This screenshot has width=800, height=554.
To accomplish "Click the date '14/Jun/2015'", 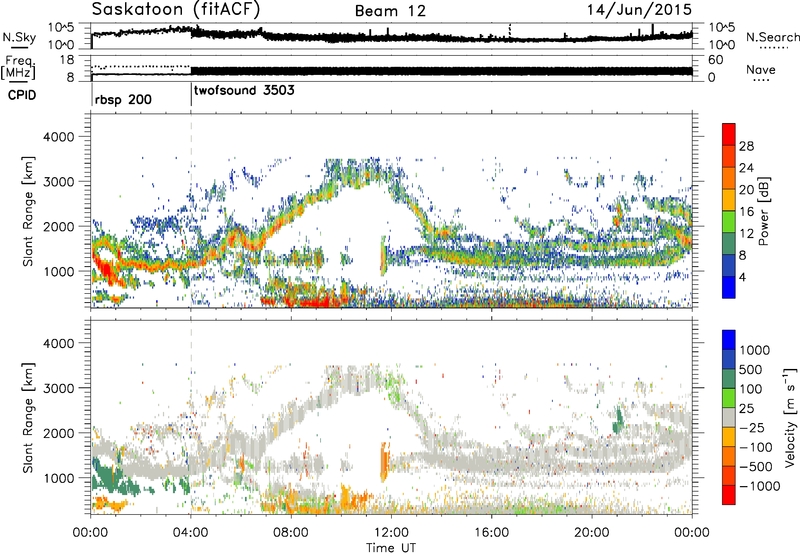I will point(639,9).
